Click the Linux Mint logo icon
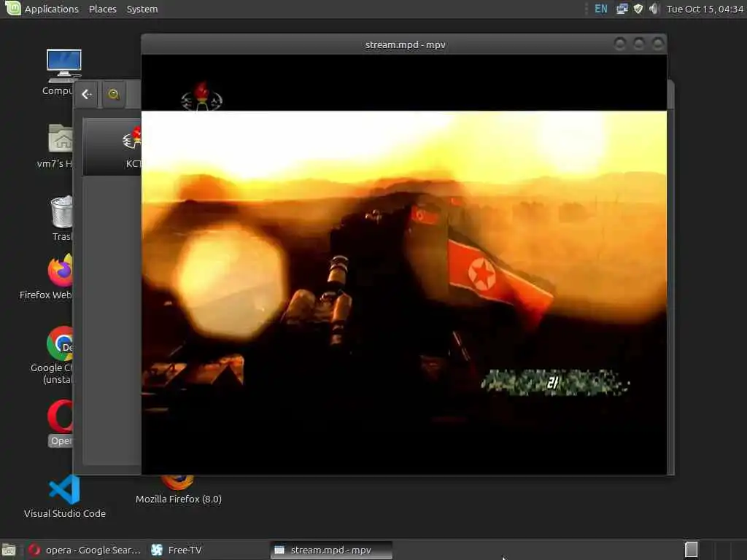This screenshot has width=747, height=560. coord(12,8)
